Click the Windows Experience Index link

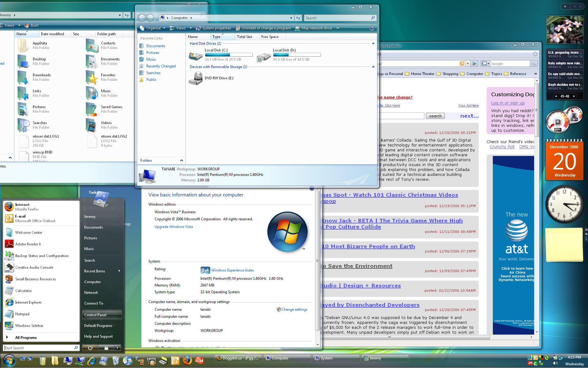pos(232,270)
